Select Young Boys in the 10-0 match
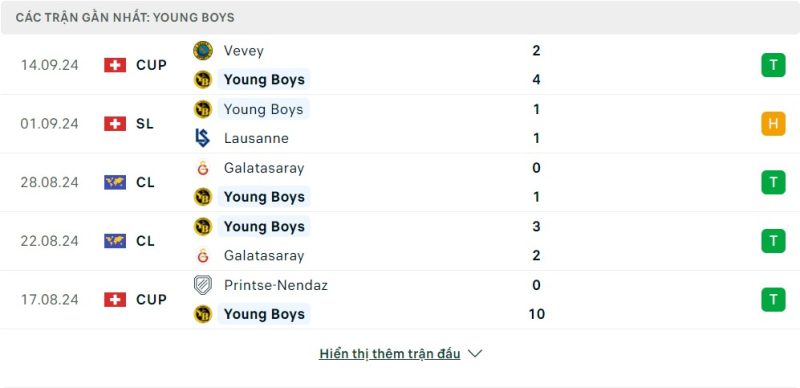The height and width of the screenshot is (388, 800). (264, 314)
